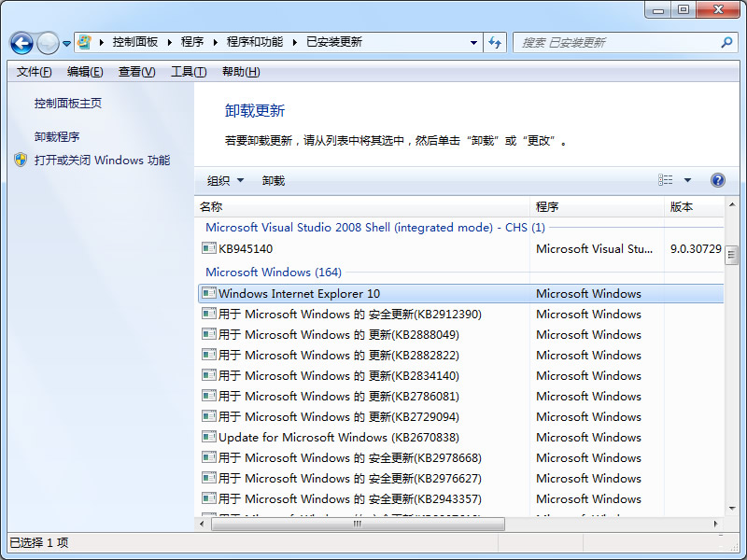
Task: Click 控制面板 in the address breadcrumb
Action: coord(134,42)
